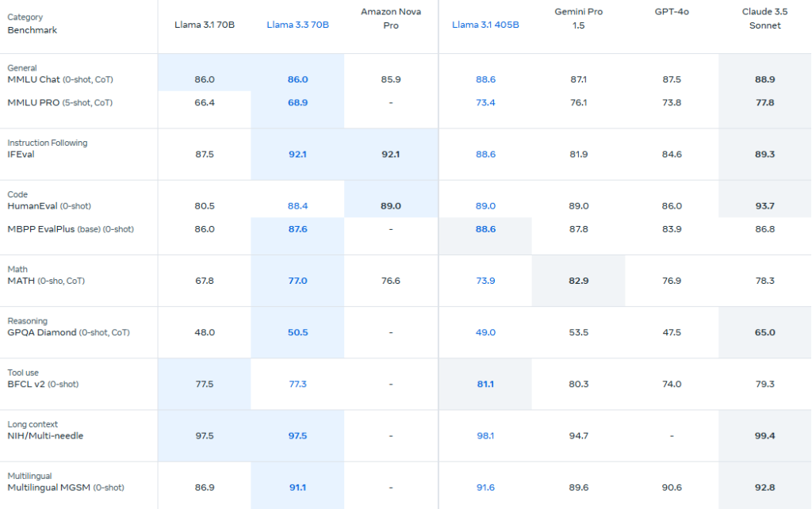Select Llama 3.3 70B's HumanEval score 88.4
Screen dimensions: 812x509
pyautogui.click(x=298, y=206)
